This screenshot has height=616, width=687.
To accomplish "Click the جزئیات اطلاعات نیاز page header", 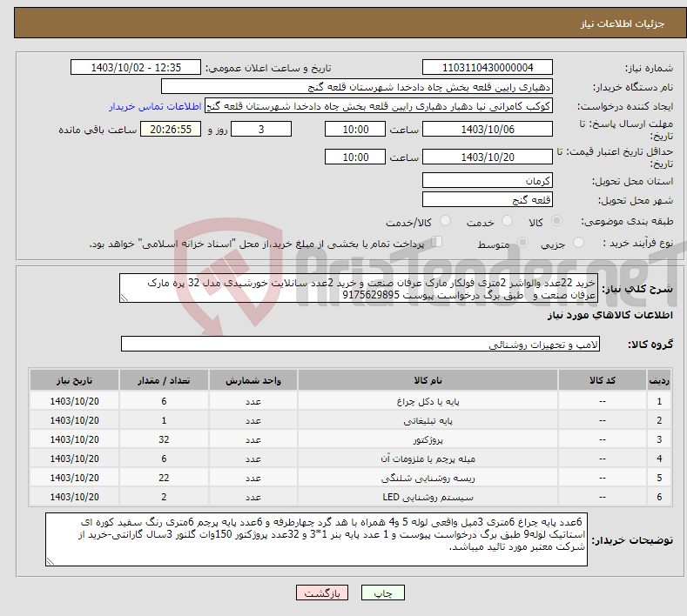I will (x=623, y=23).
